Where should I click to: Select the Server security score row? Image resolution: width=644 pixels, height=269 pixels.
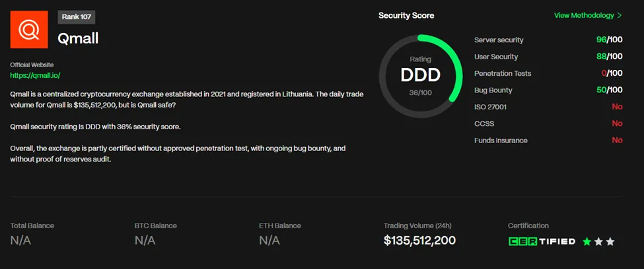coord(548,40)
